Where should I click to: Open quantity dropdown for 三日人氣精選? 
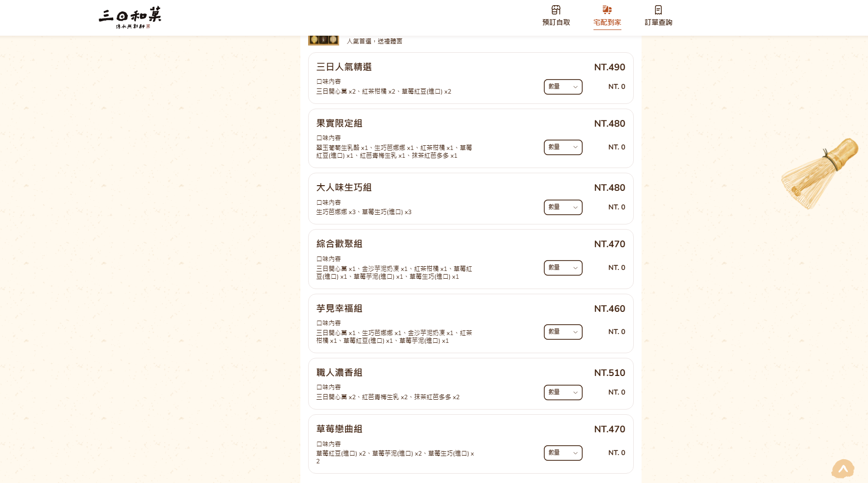pyautogui.click(x=563, y=87)
